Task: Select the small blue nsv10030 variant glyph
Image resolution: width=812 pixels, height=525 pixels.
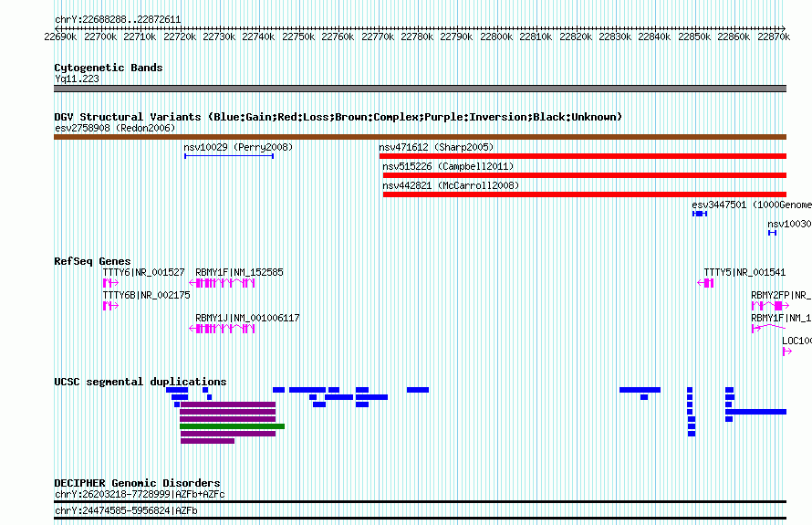Action: pos(772,233)
